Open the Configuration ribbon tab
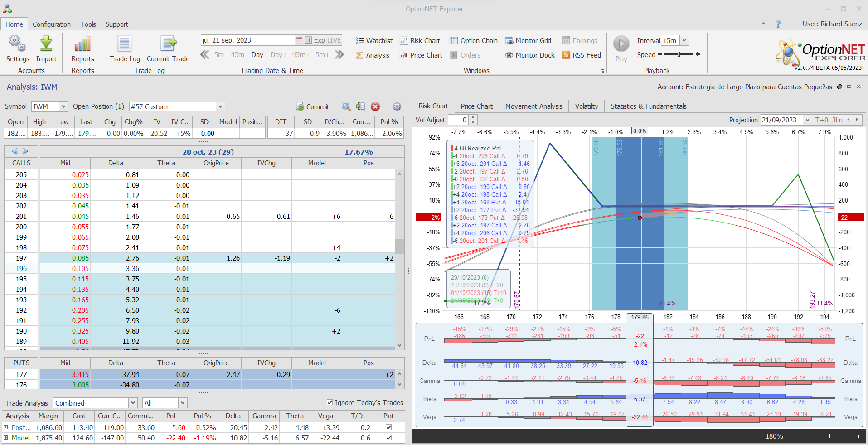The image size is (868, 445). (x=52, y=24)
